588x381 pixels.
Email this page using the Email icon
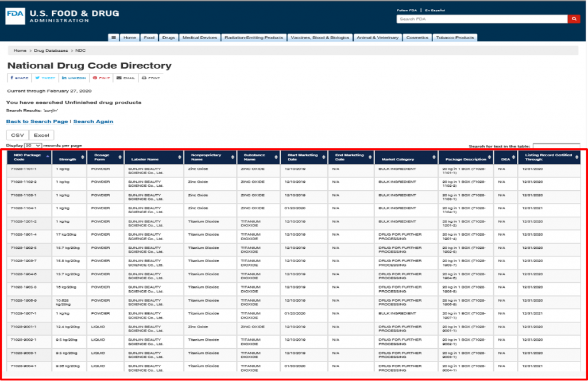click(x=126, y=78)
